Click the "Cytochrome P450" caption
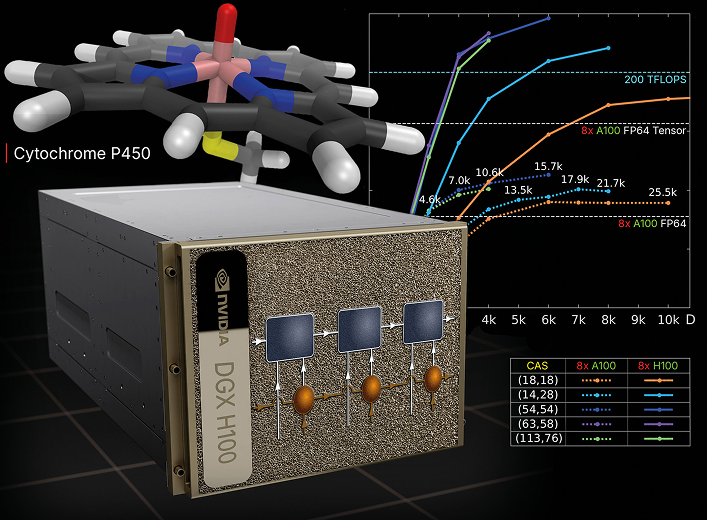This screenshot has height=520, width=707. pos(82,154)
